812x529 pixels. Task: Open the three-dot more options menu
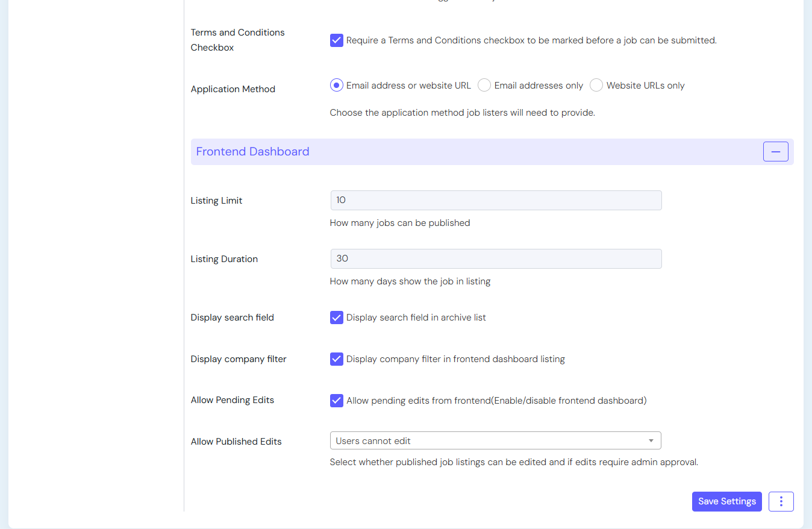coord(781,501)
